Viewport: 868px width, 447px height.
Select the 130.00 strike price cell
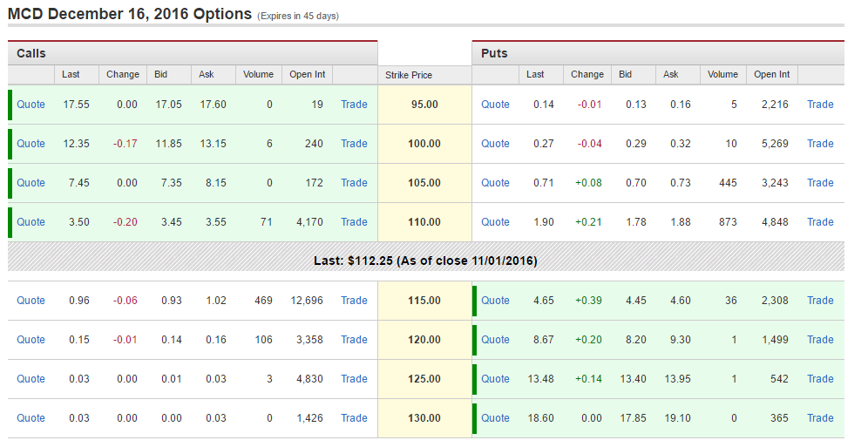tap(424, 419)
